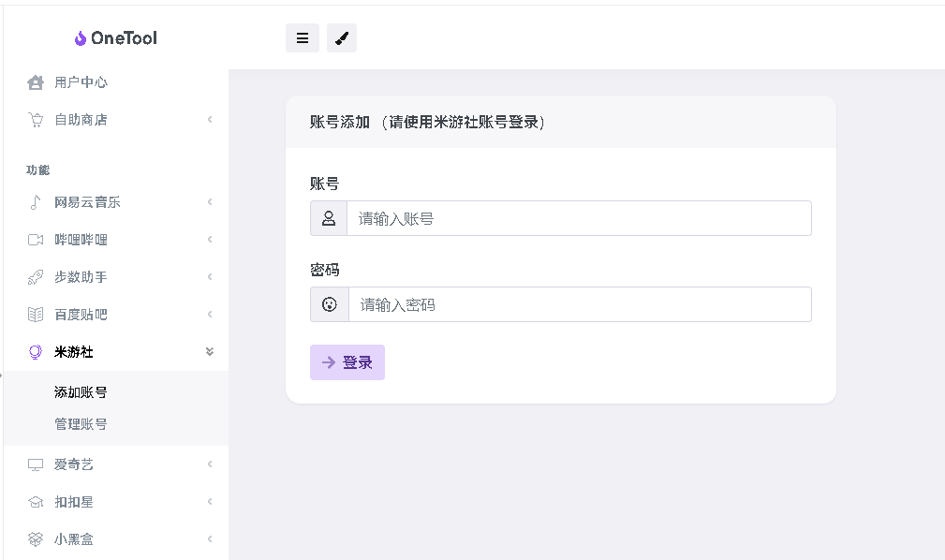Click the music note icon for 网易云音乐
The width and height of the screenshot is (945, 560).
pos(36,202)
